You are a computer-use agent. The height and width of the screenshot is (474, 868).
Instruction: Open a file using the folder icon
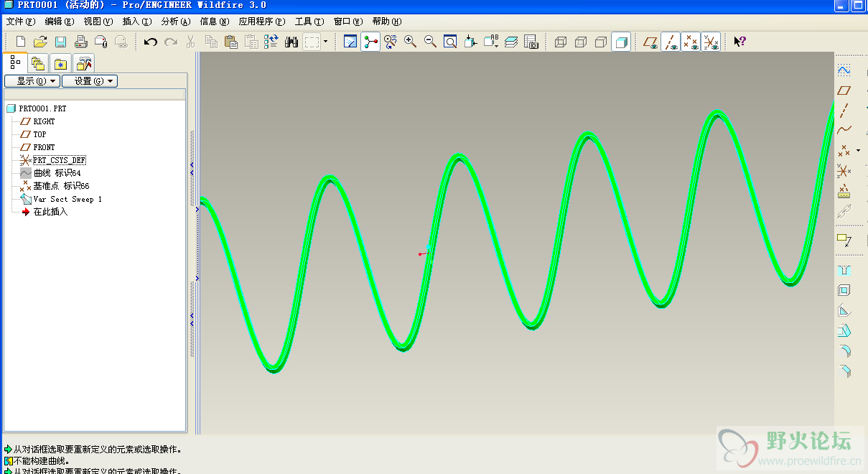pos(41,42)
